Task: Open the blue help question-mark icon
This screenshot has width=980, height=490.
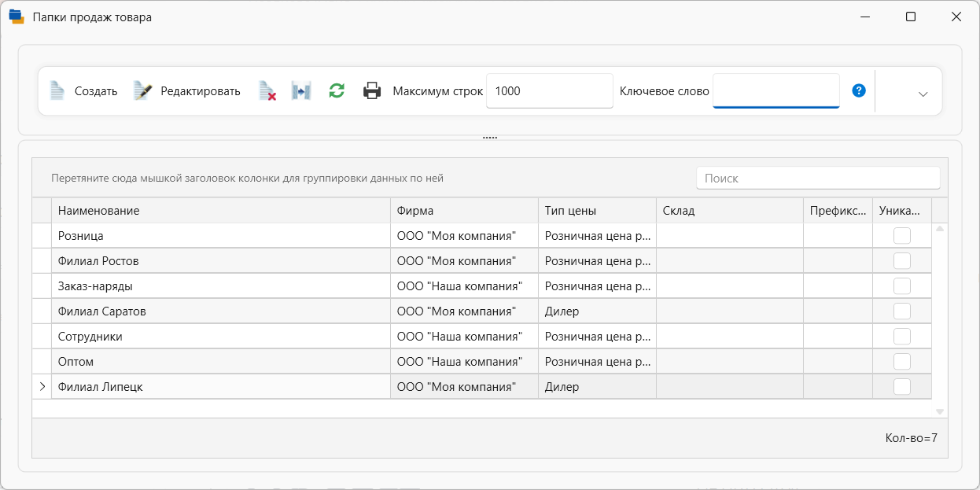Action: [x=859, y=90]
